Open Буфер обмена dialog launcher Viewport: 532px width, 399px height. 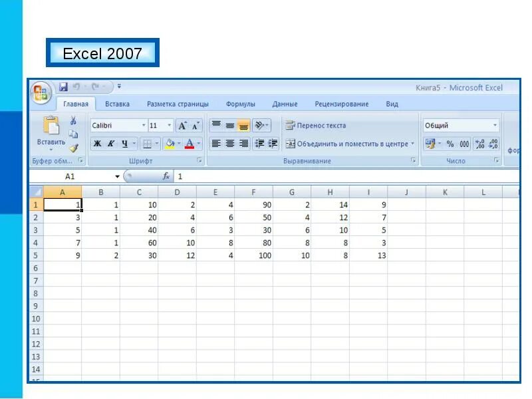click(80, 160)
